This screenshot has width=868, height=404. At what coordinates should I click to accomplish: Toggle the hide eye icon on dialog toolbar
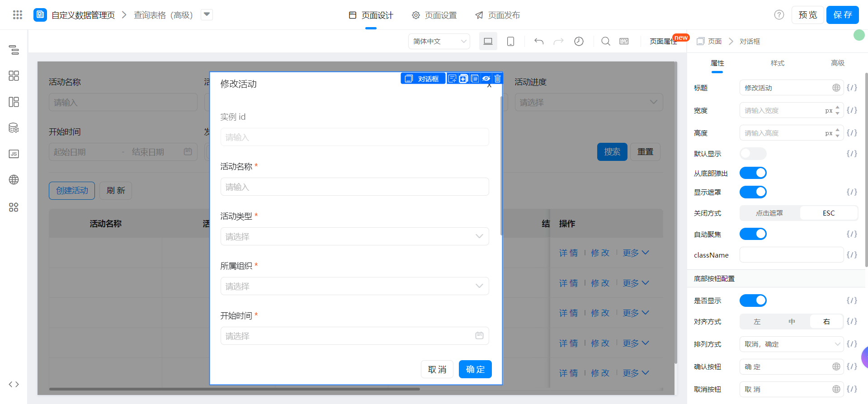(x=486, y=79)
